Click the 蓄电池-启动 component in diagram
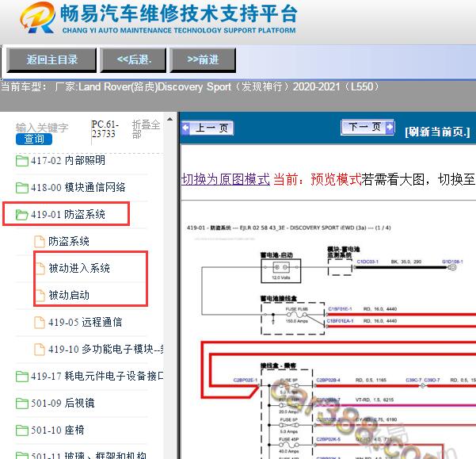 pos(281,270)
